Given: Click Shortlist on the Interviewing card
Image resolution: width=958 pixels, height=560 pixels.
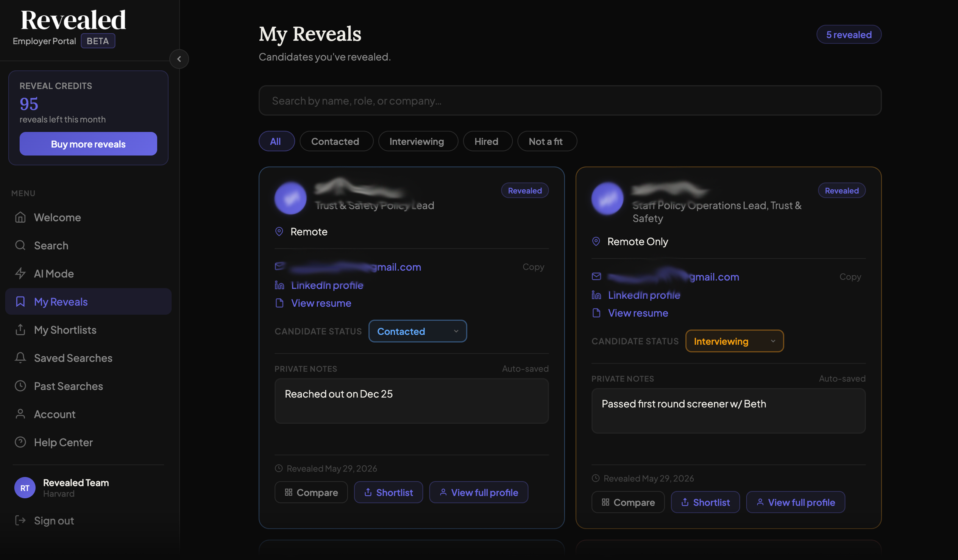Looking at the screenshot, I should click(x=705, y=502).
